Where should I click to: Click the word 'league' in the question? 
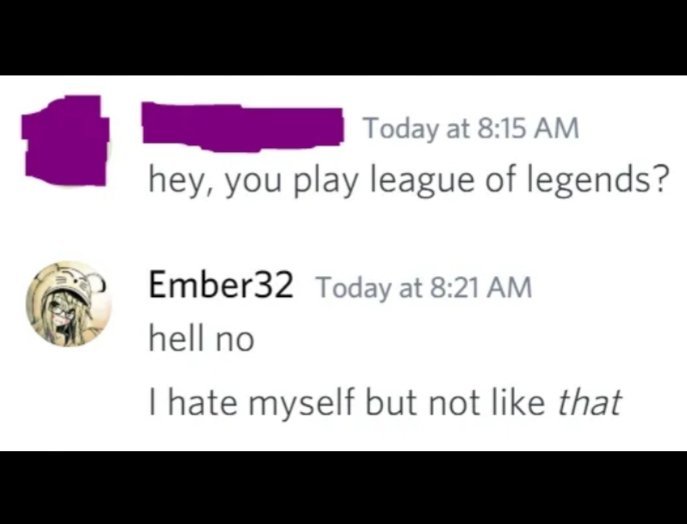point(423,181)
